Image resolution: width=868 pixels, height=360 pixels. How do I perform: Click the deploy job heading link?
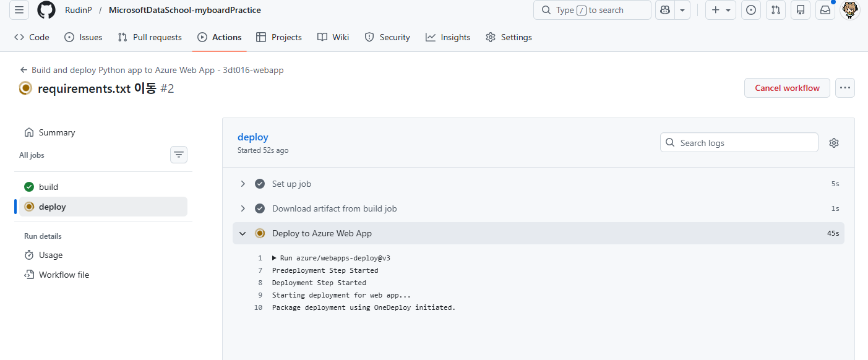coord(253,137)
